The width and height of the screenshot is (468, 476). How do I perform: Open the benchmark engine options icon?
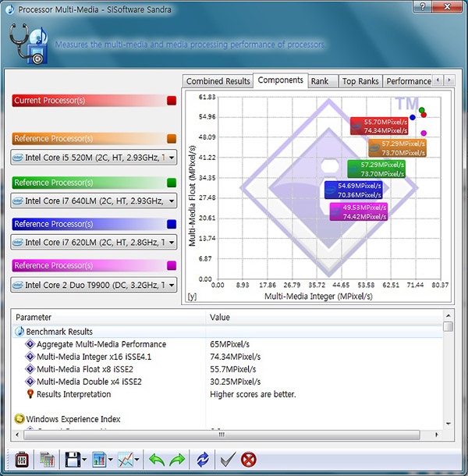tap(22, 460)
